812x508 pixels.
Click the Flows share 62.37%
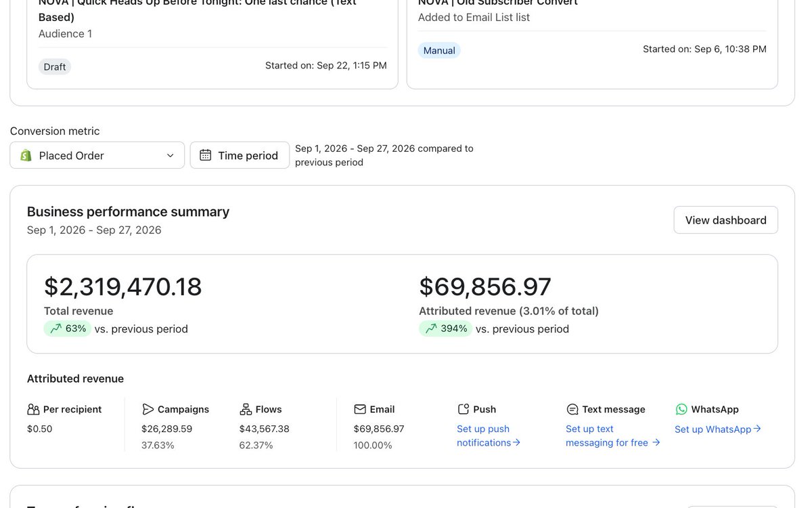[x=256, y=445]
